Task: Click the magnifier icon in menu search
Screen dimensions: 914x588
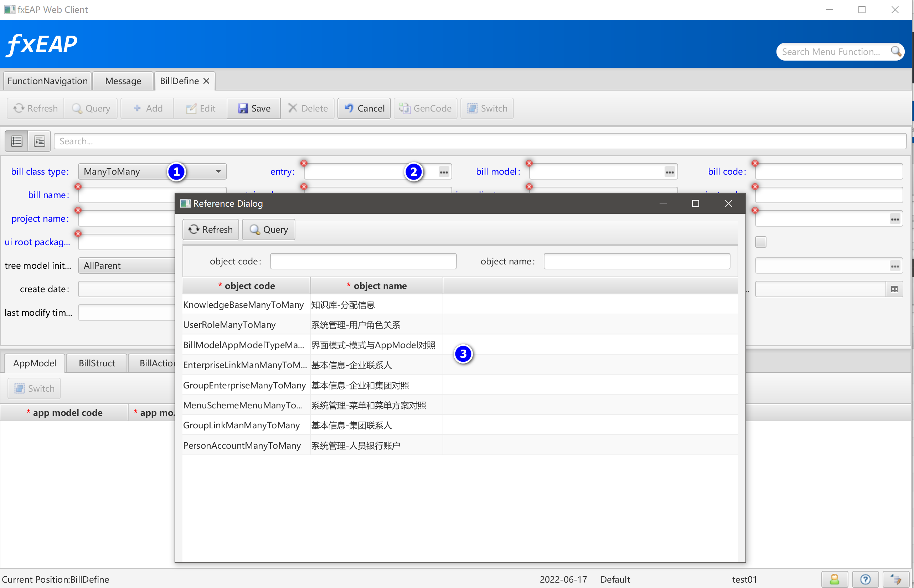Action: [896, 51]
